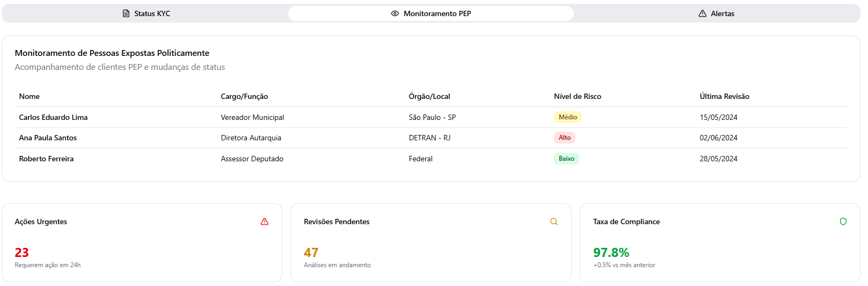
Task: Click the search icon in Revisões Pendentes
Action: [x=554, y=221]
